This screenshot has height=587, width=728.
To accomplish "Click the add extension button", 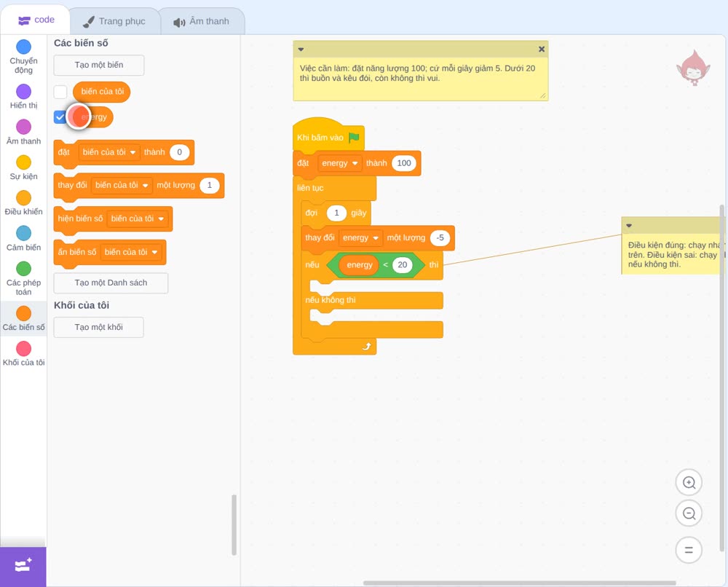I will (x=23, y=567).
